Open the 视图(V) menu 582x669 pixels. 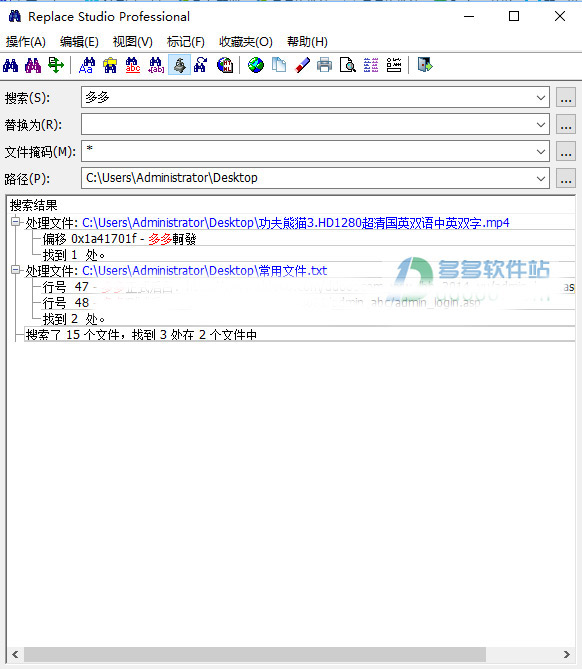point(133,42)
